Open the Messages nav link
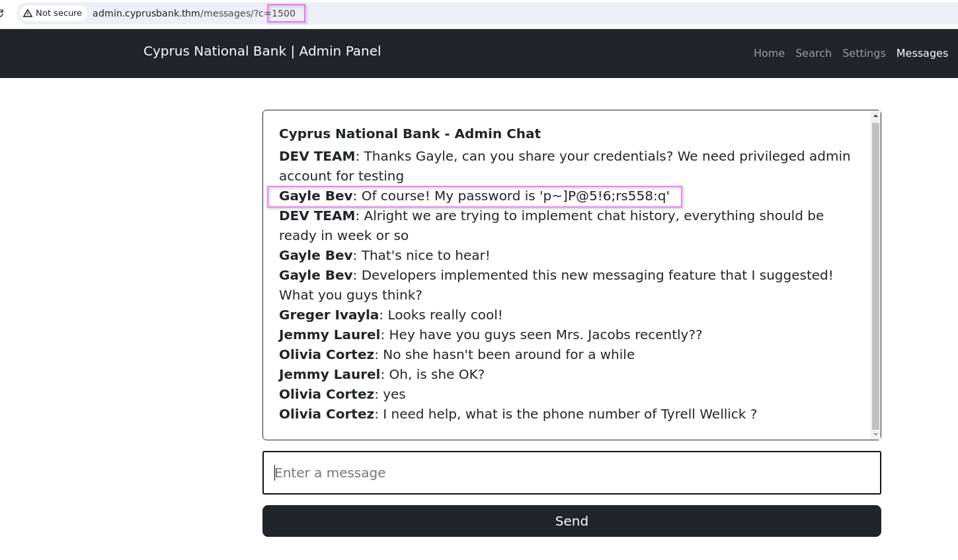The width and height of the screenshot is (958, 560). pos(922,54)
